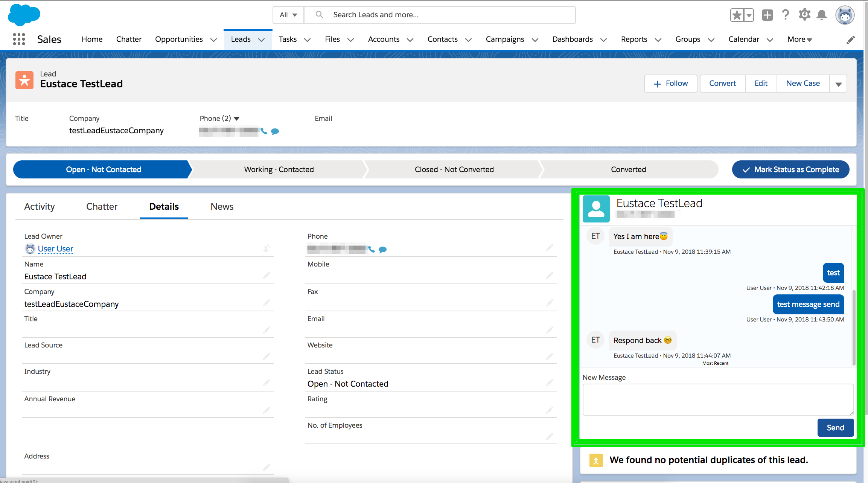
Task: Switch to the News tab
Action: (222, 206)
